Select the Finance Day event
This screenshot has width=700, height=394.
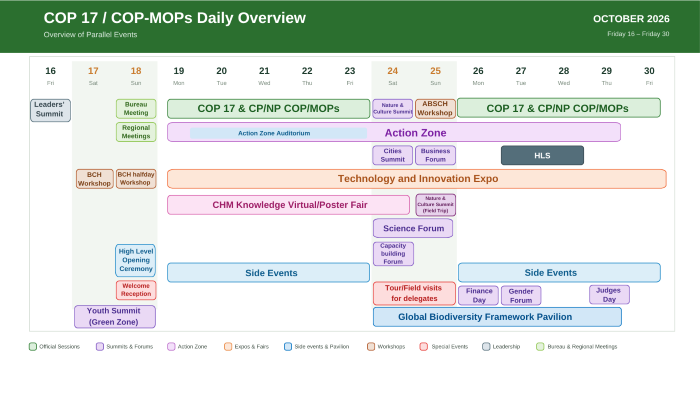pos(479,295)
